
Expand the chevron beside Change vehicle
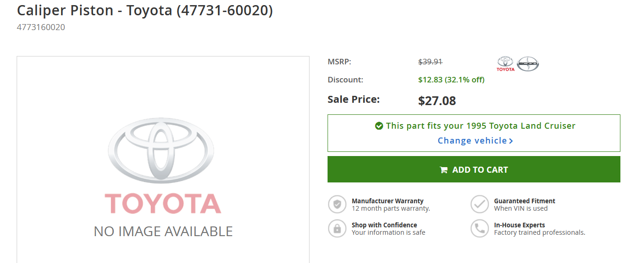(511, 141)
